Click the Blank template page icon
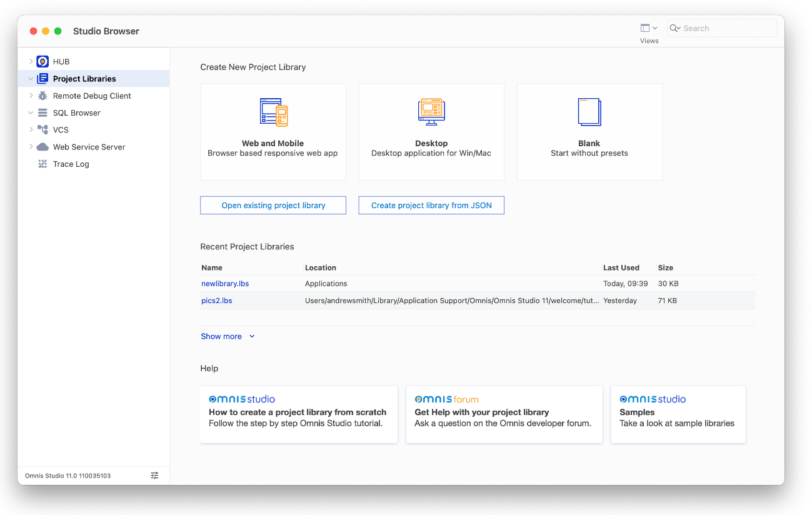 click(589, 112)
